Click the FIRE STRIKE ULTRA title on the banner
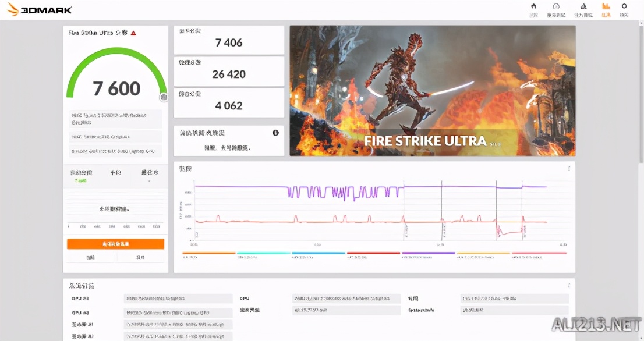The image size is (644, 341). tap(426, 141)
